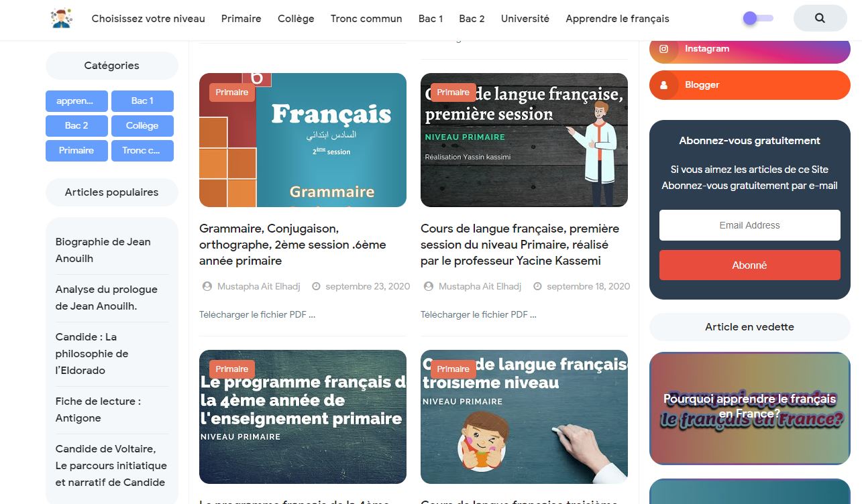Click author icon under Cours de langue française post
This screenshot has width=862, height=504.
tap(429, 286)
